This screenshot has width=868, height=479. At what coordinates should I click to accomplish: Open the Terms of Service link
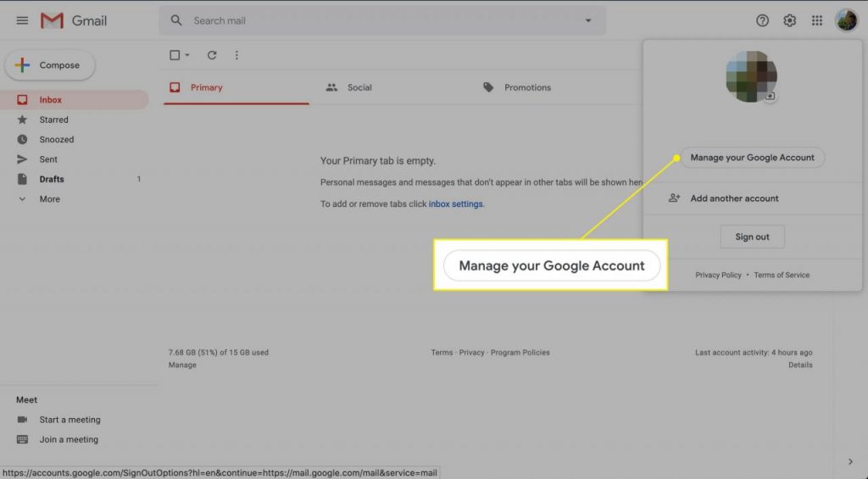(x=782, y=276)
